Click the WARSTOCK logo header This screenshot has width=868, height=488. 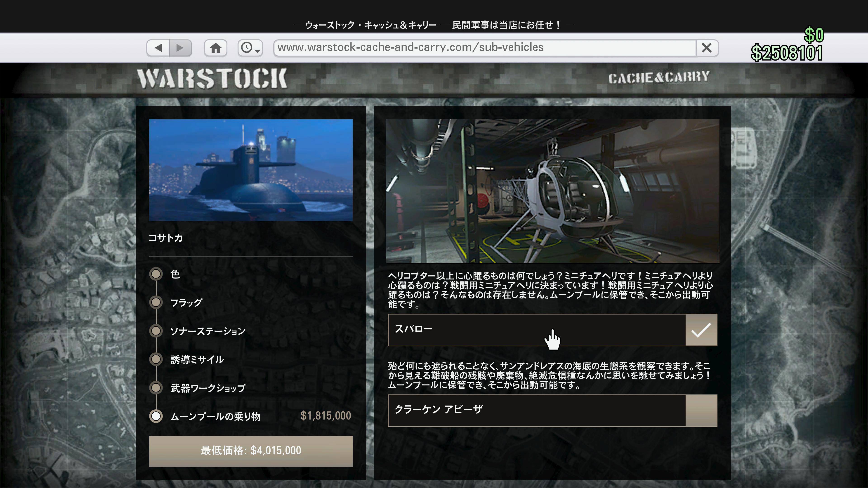pyautogui.click(x=212, y=79)
